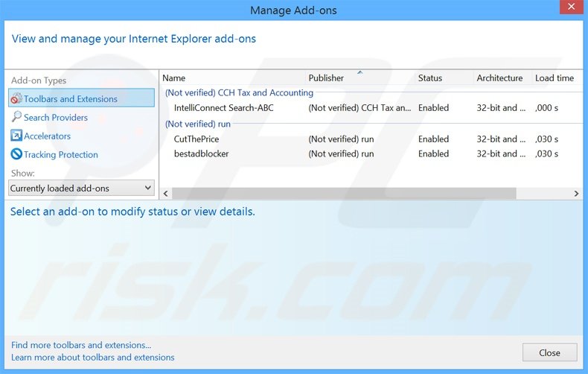
Task: Collapse the (Not verified) run group
Action: [x=198, y=124]
